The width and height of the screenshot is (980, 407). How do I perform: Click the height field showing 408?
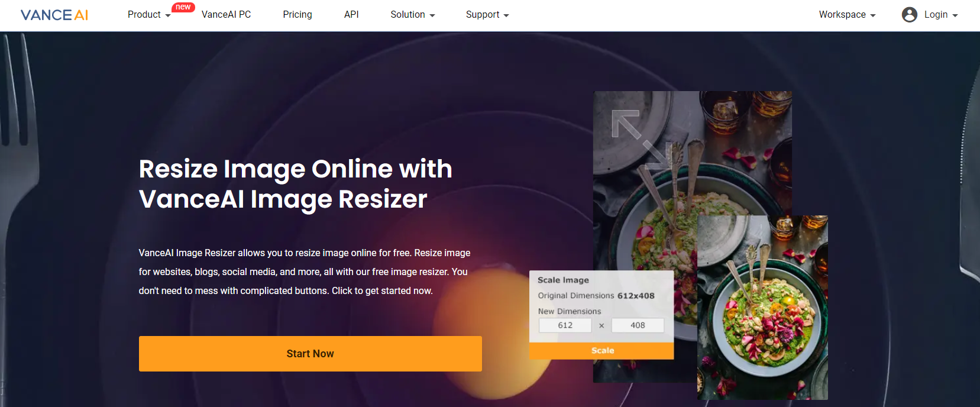coord(638,325)
